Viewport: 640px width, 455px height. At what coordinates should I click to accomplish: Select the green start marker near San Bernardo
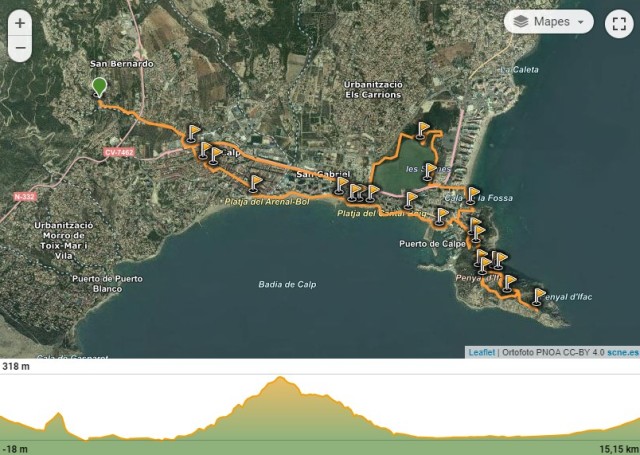pos(99,88)
